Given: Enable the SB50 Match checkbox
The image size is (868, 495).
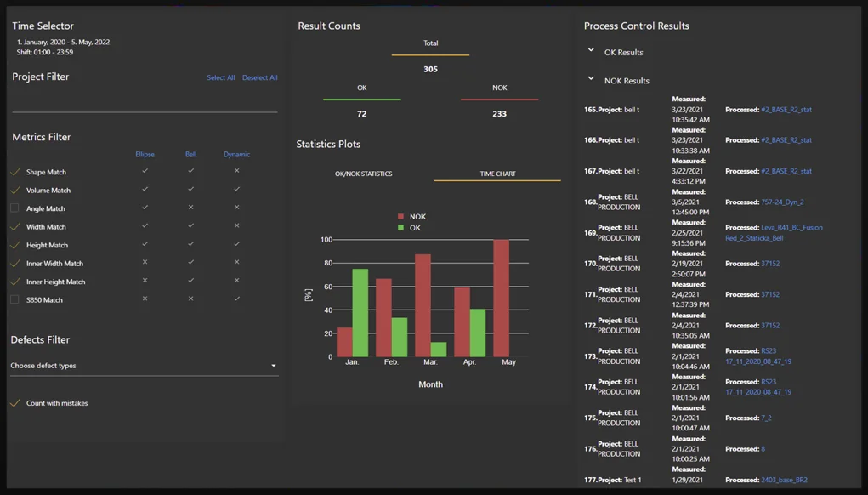Looking at the screenshot, I should [x=15, y=299].
